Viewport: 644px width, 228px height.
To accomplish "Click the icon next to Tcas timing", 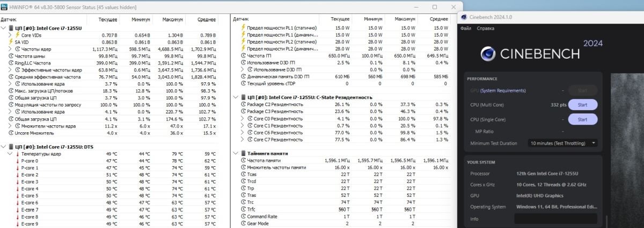I will pos(244,174).
